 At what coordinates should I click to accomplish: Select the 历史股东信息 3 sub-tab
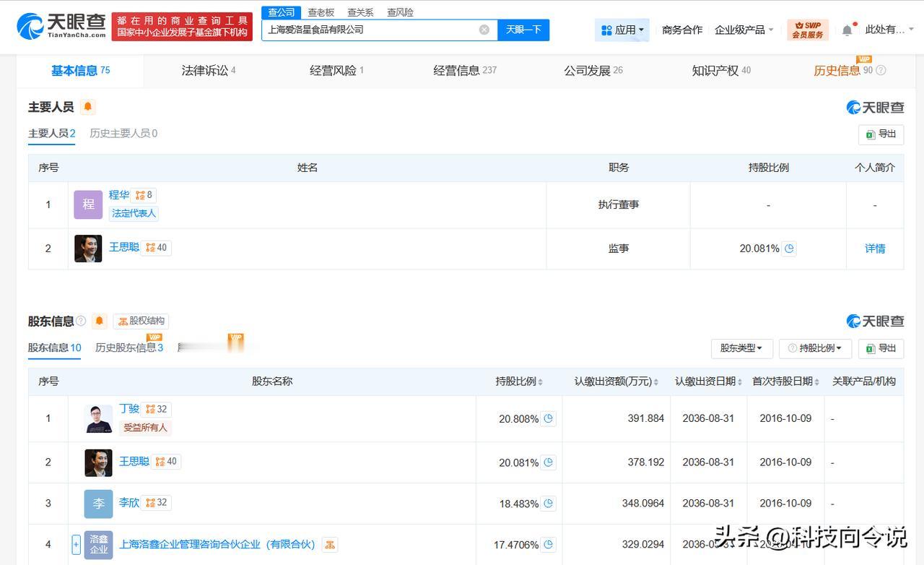click(x=129, y=348)
